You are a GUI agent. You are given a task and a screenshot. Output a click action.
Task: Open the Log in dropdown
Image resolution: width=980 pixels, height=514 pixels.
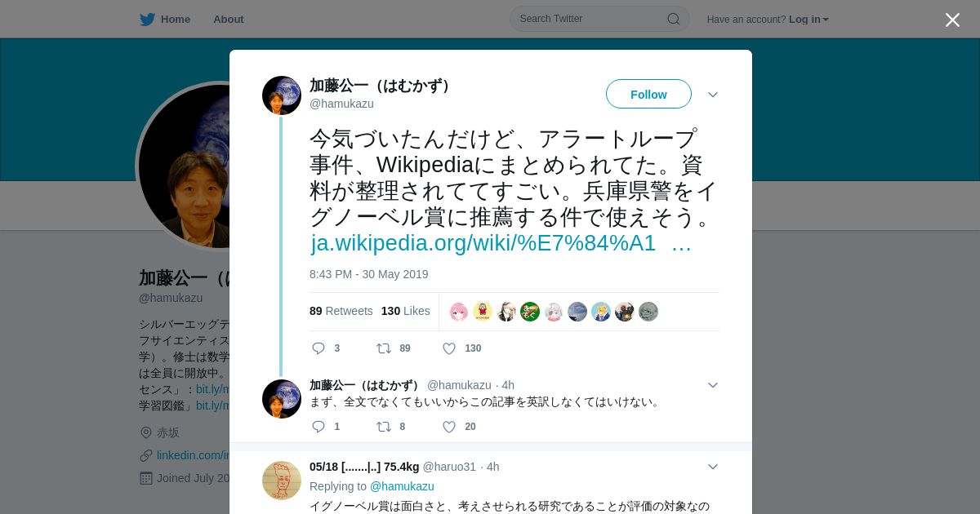point(808,20)
